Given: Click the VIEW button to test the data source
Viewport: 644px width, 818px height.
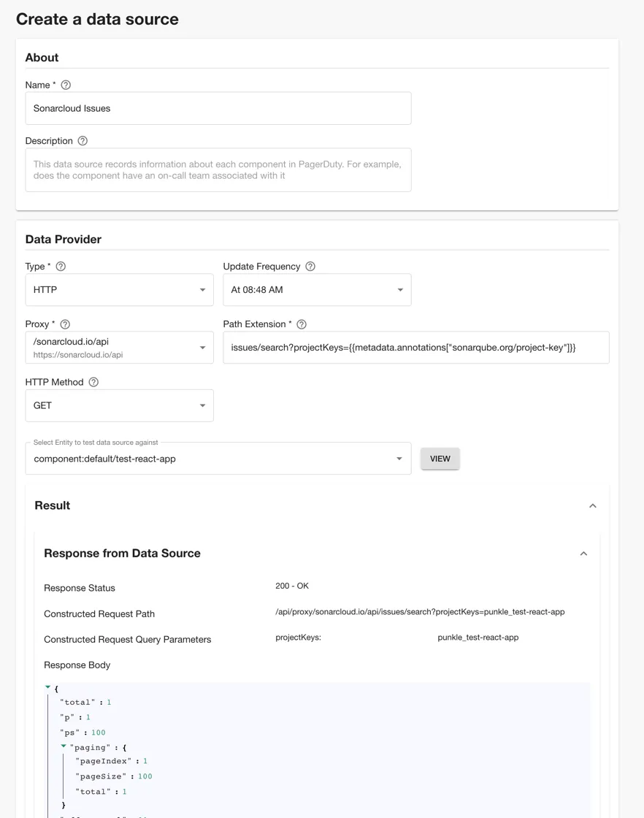Looking at the screenshot, I should [440, 458].
